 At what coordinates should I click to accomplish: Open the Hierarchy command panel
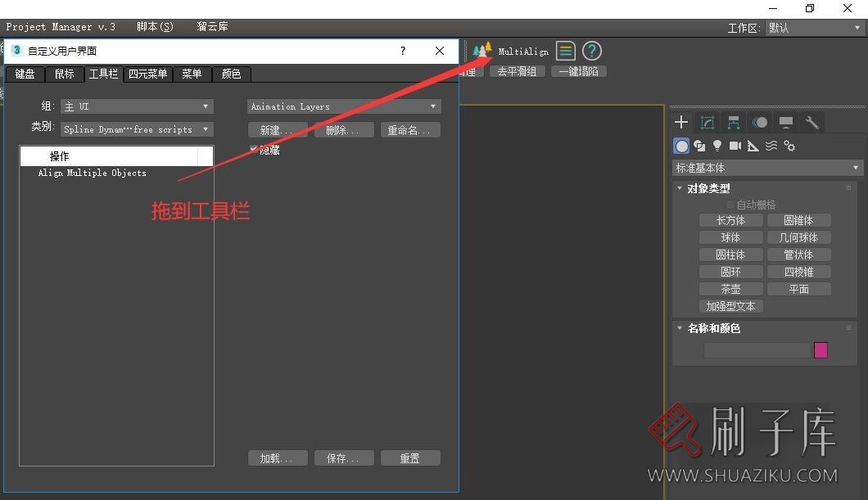[x=733, y=122]
